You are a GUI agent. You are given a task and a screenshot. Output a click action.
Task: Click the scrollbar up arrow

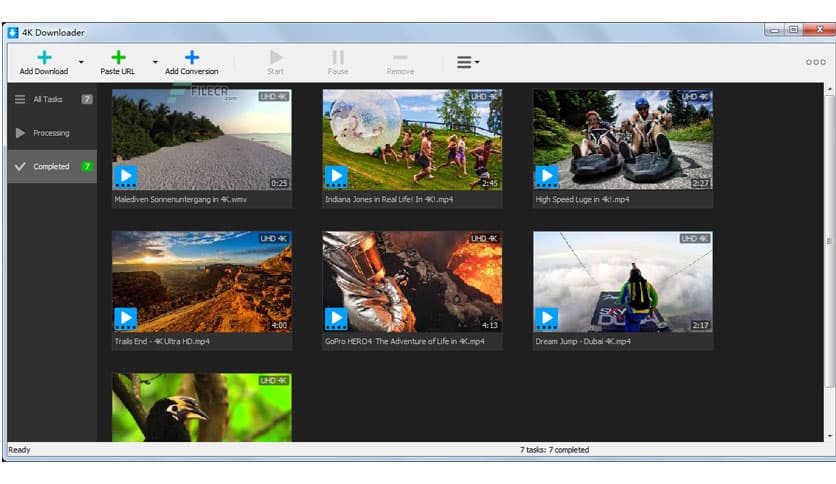pyautogui.click(x=830, y=89)
